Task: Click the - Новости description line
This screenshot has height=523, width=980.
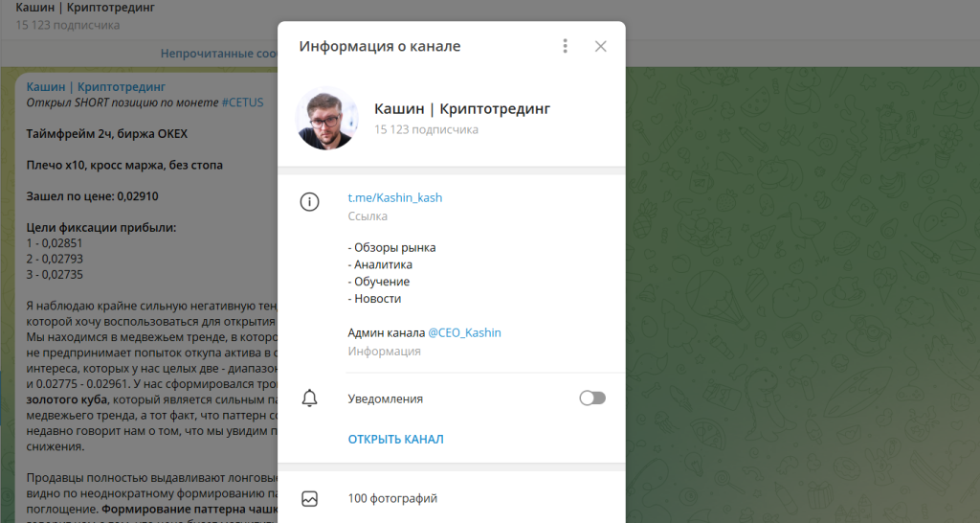Action: point(374,299)
